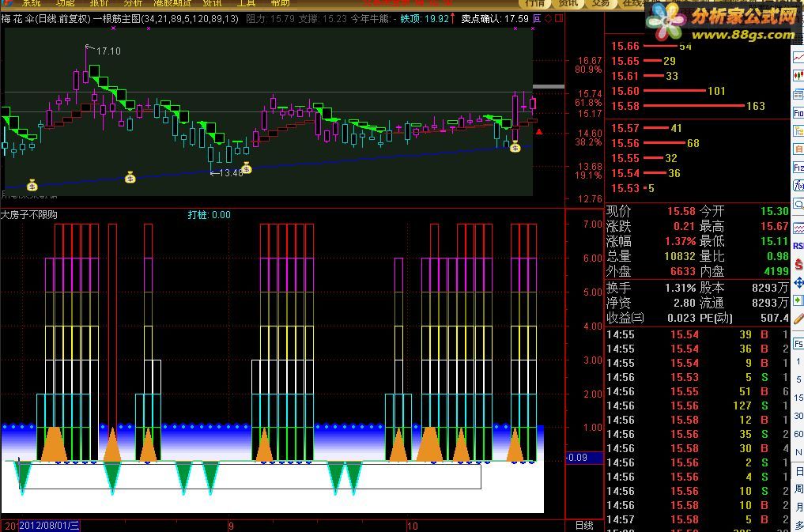Screen dimensions: 804x532
Task: Select the 日 daily period button
Action: 799,471
